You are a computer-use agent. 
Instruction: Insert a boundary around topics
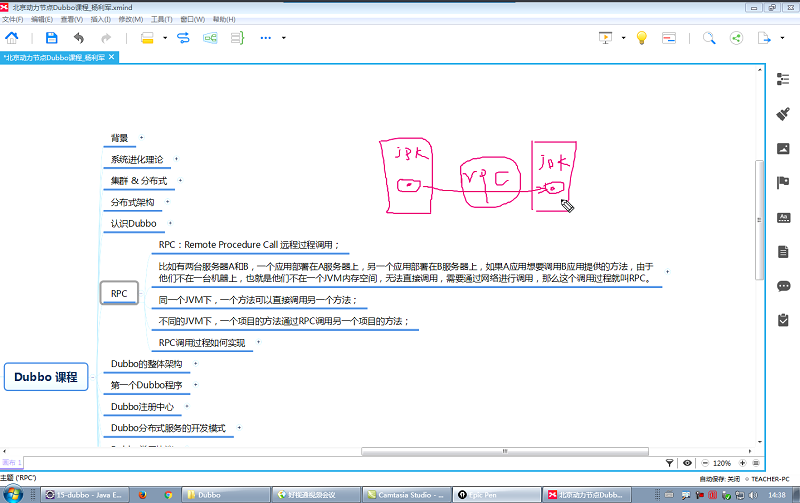click(x=210, y=38)
